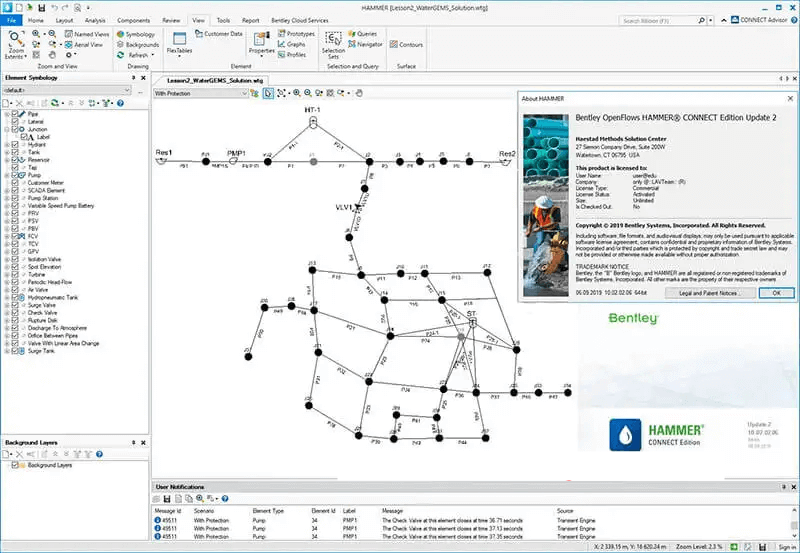Expand the Tank tree node

pyautogui.click(x=7, y=152)
